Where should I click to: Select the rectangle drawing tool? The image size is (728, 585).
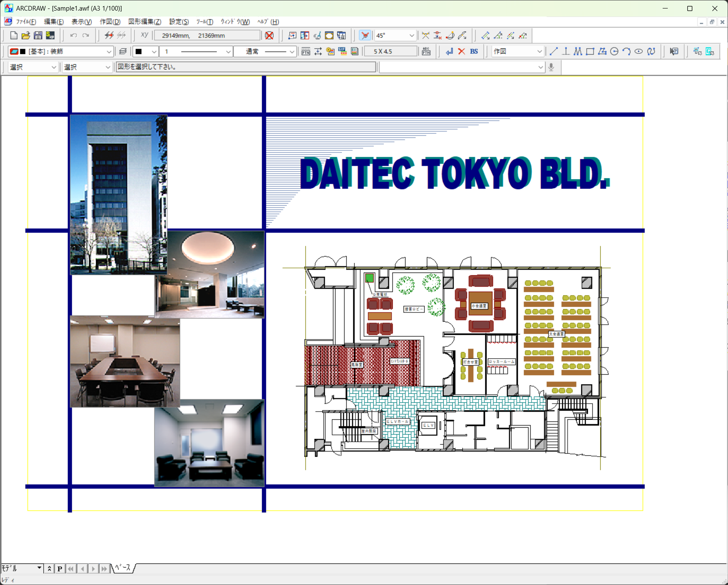590,51
